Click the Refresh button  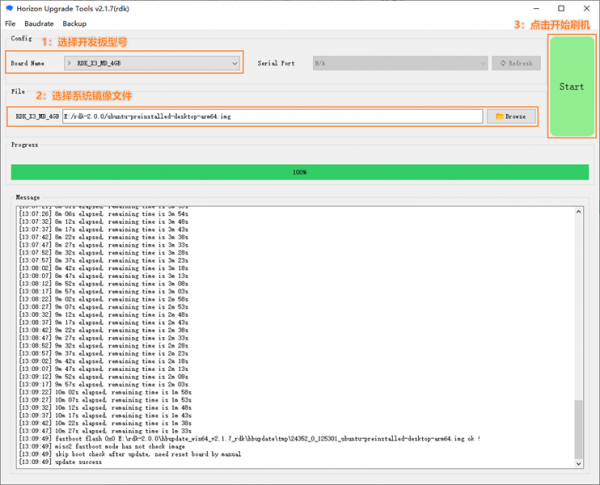tap(517, 63)
